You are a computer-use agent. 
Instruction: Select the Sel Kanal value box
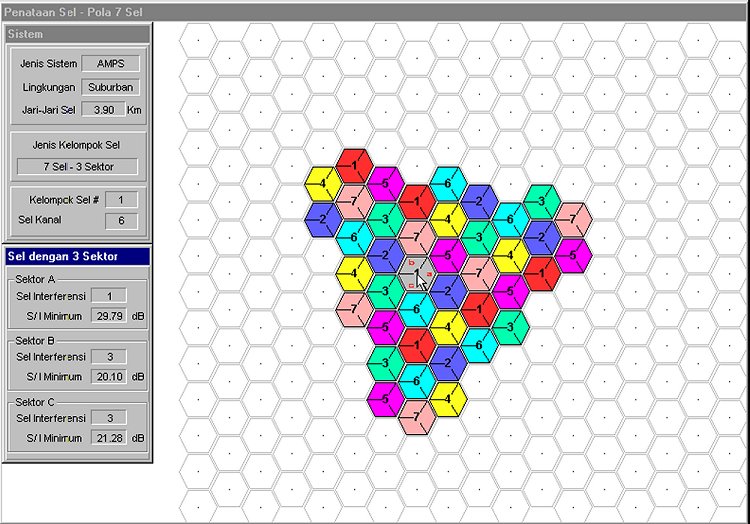pyautogui.click(x=121, y=221)
